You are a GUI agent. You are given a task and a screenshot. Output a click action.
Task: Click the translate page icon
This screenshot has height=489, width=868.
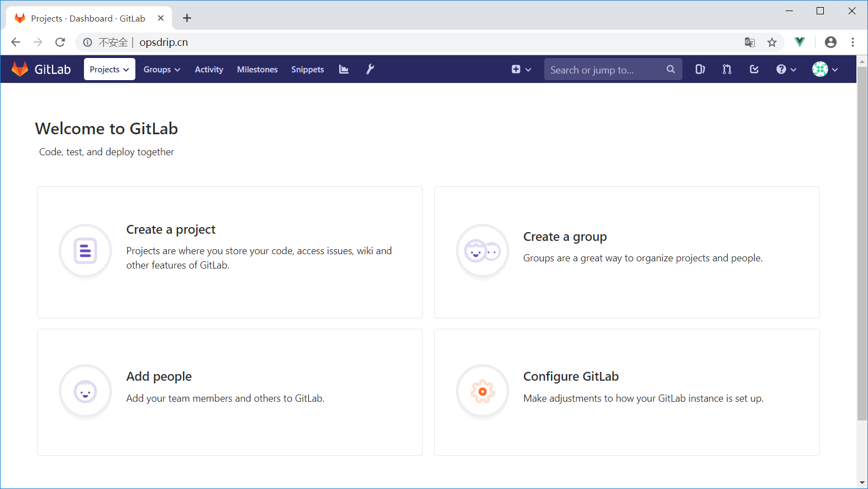[750, 42]
